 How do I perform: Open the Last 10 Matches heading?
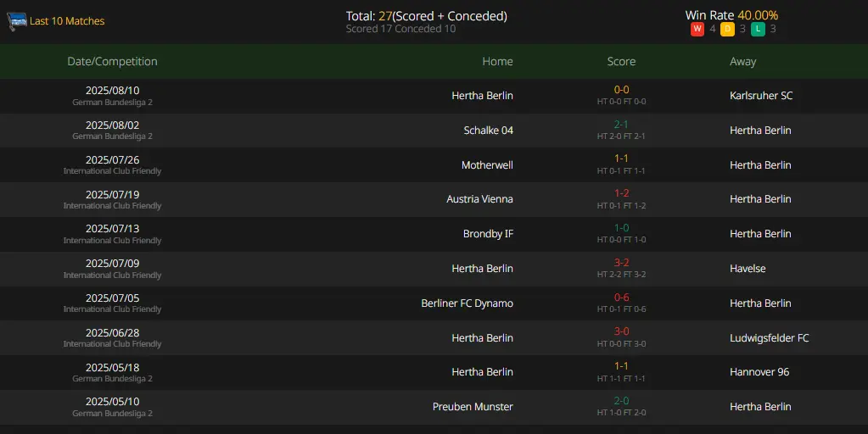[x=67, y=21]
